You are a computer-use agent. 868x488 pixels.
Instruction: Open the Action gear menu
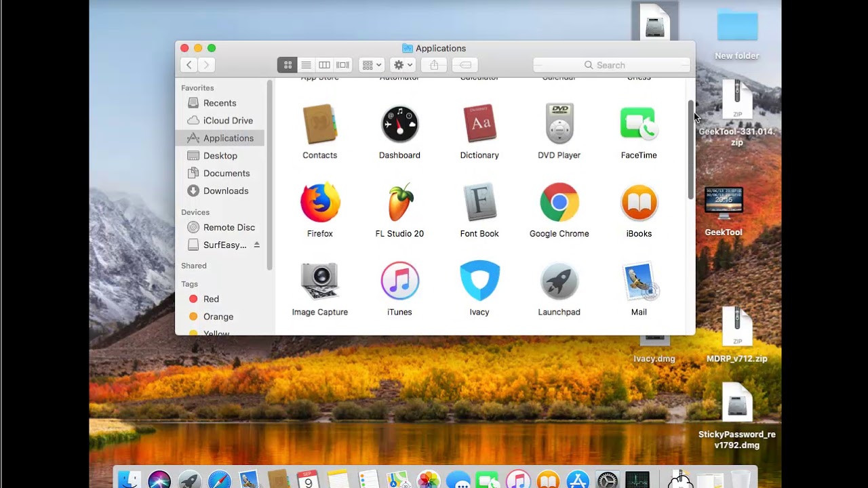[403, 65]
